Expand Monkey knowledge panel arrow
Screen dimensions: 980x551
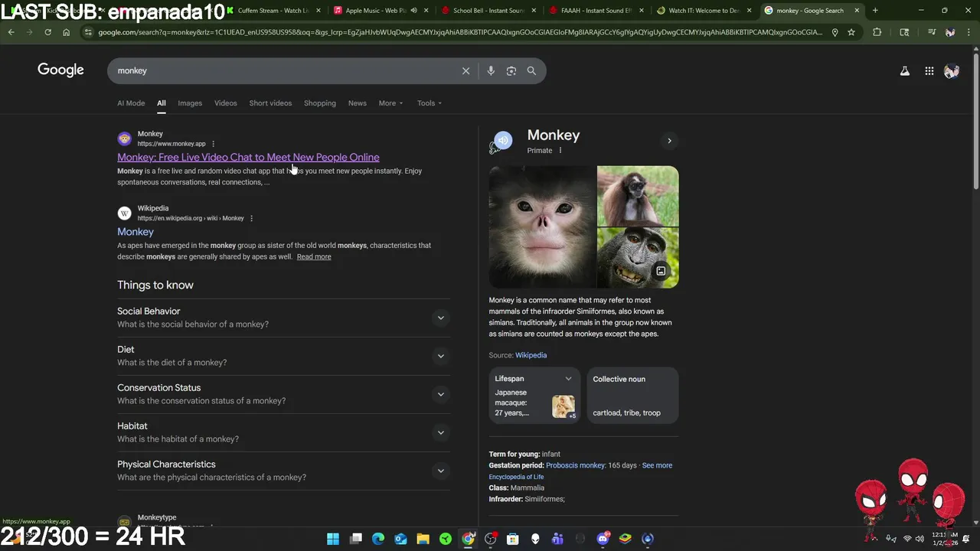(x=669, y=141)
